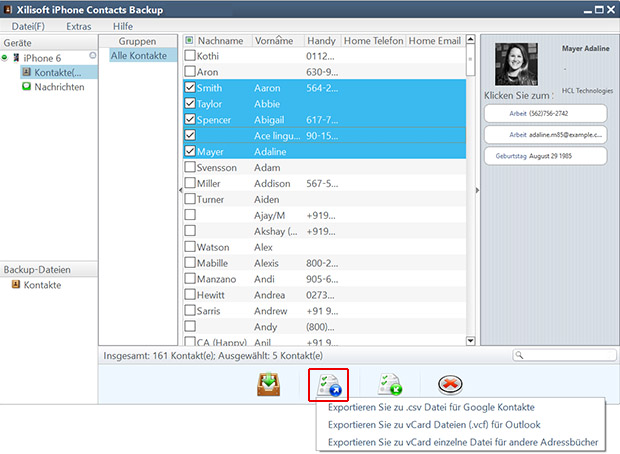Collapse the left panel with the arrow handle
Viewport: 620px width, 454px height.
click(x=181, y=190)
